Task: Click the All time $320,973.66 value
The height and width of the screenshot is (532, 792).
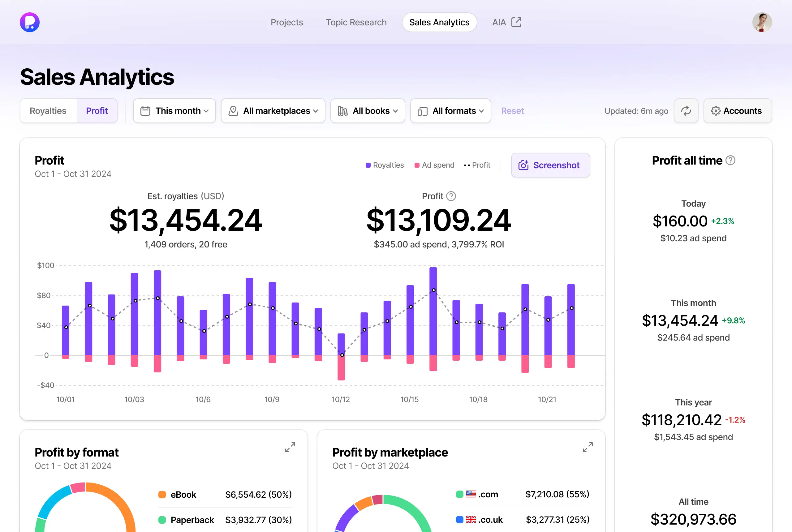Action: (x=693, y=519)
